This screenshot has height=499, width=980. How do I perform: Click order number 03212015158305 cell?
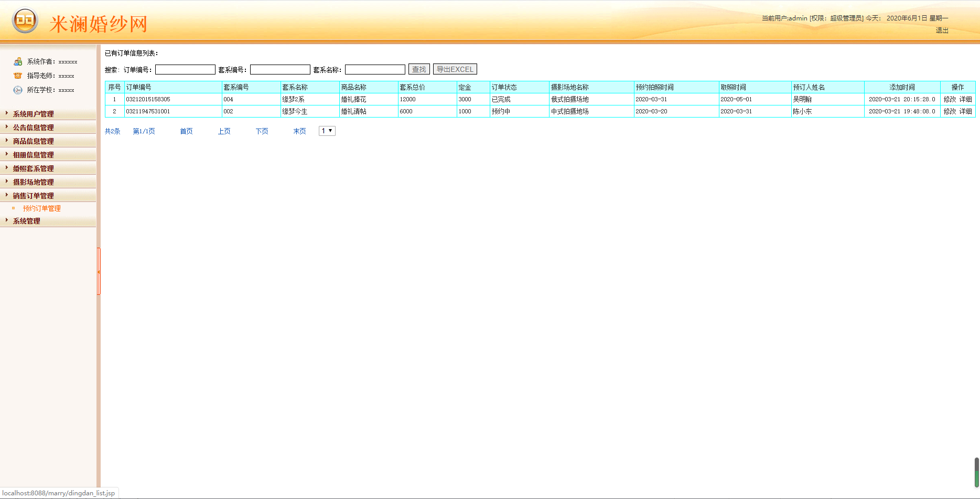(x=173, y=99)
